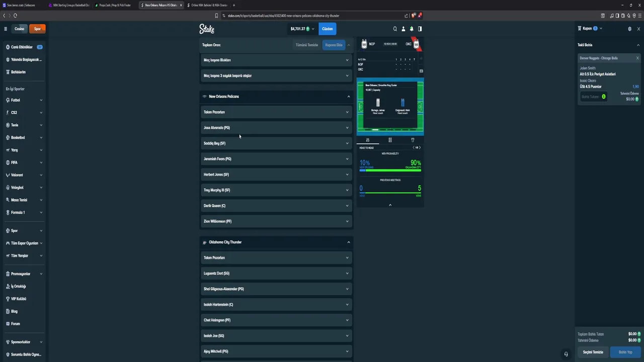644x362 pixels.
Task: Collapse match widget with bottom chevron
Action: pos(390,205)
